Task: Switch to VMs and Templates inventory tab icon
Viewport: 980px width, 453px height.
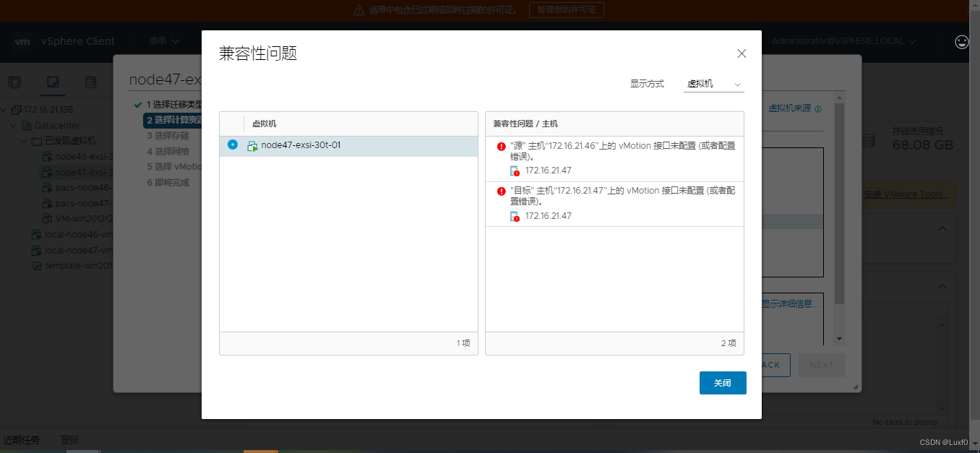Action: point(53,82)
